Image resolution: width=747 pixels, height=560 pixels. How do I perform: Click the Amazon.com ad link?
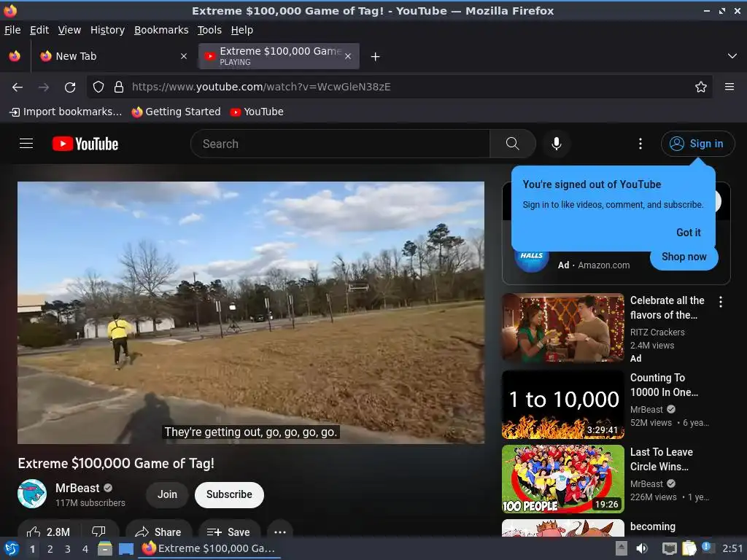click(603, 265)
